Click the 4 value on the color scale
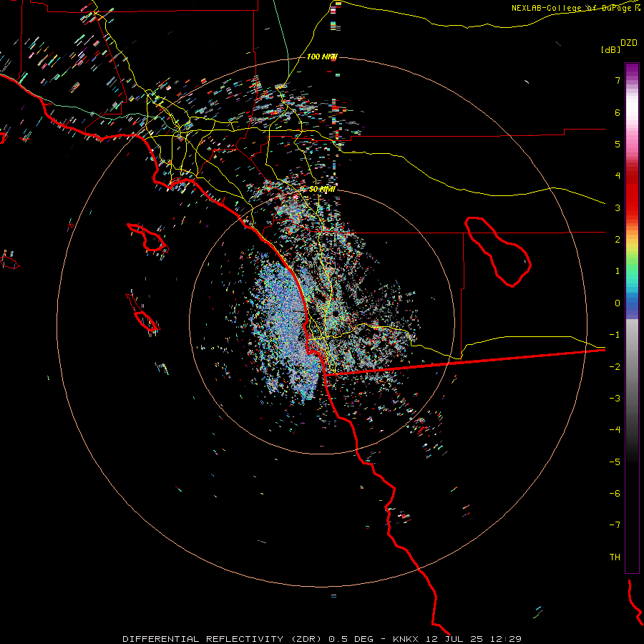644x644 pixels. (x=618, y=176)
